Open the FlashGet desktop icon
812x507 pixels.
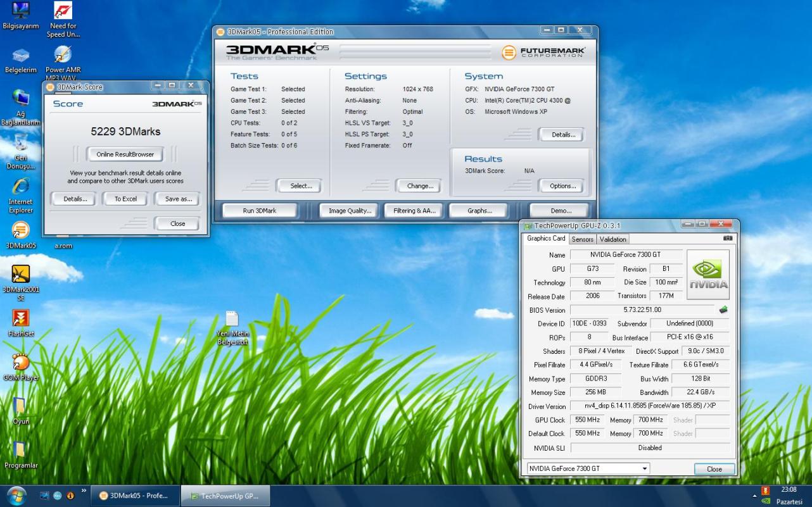tap(21, 323)
